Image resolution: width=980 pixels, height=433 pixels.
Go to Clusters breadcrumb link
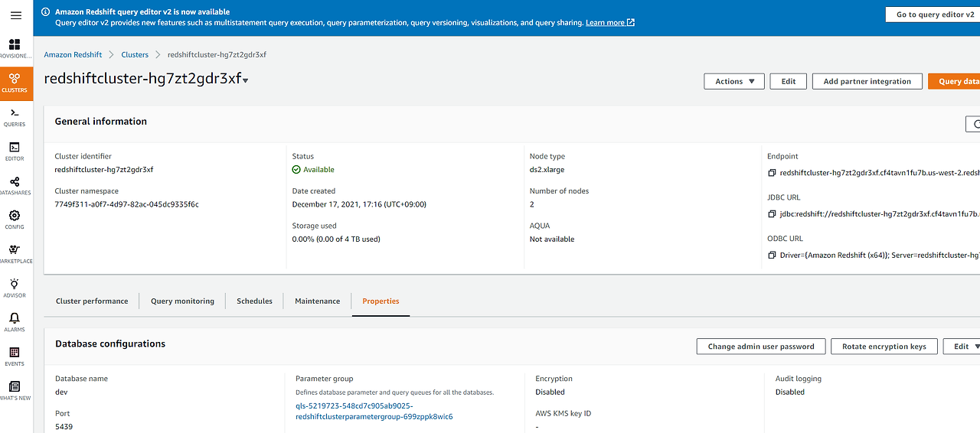pos(135,55)
